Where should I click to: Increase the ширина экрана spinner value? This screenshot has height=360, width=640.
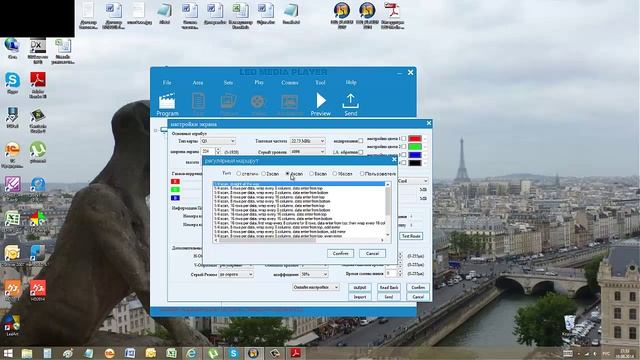218,150
